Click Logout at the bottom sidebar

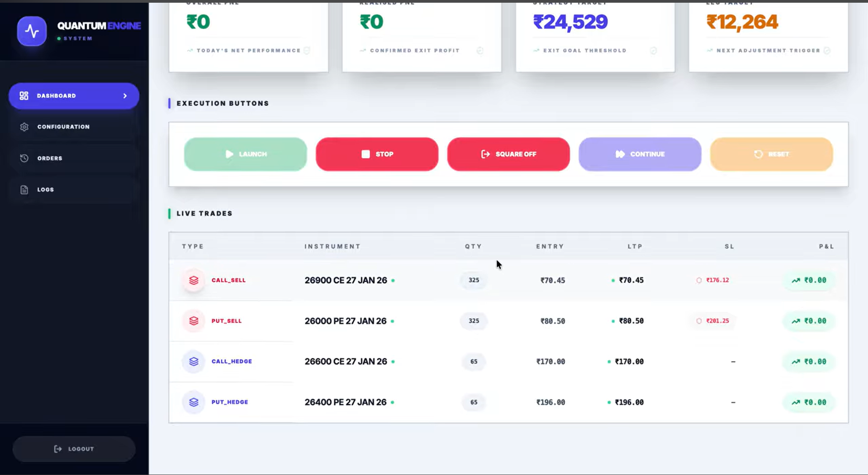point(74,449)
